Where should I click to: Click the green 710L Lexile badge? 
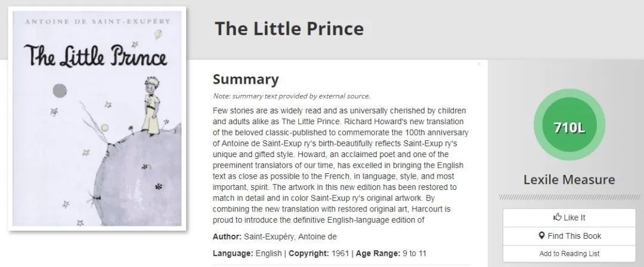[568, 127]
